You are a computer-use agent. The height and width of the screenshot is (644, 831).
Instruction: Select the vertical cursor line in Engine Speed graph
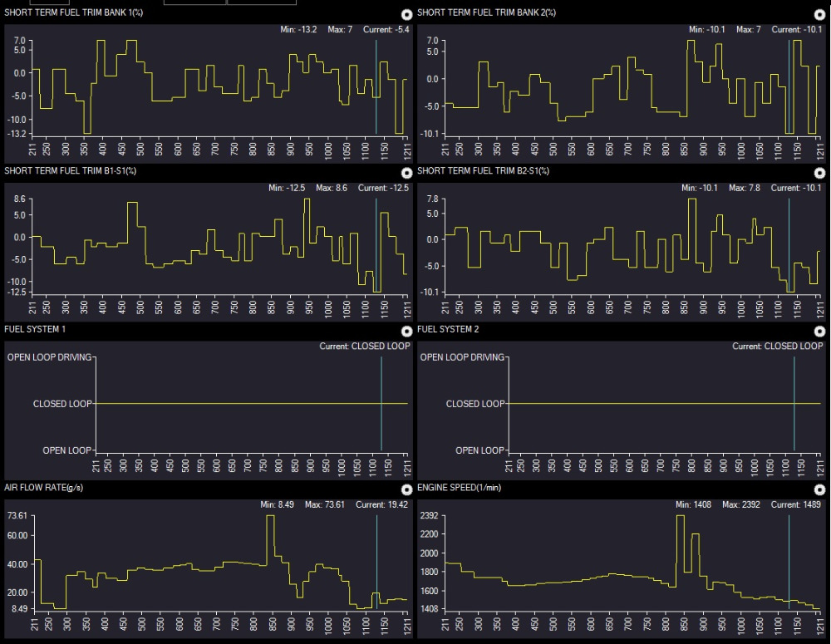coord(789,565)
